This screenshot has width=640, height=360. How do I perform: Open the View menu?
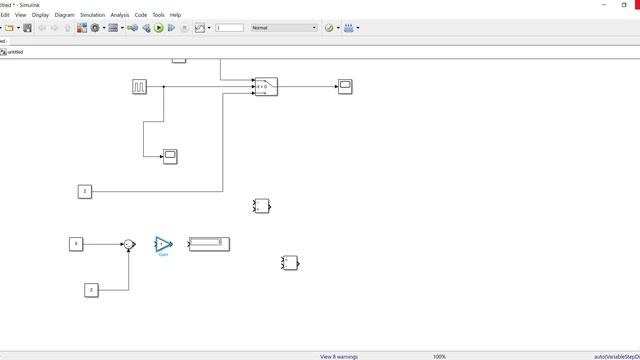coord(20,15)
